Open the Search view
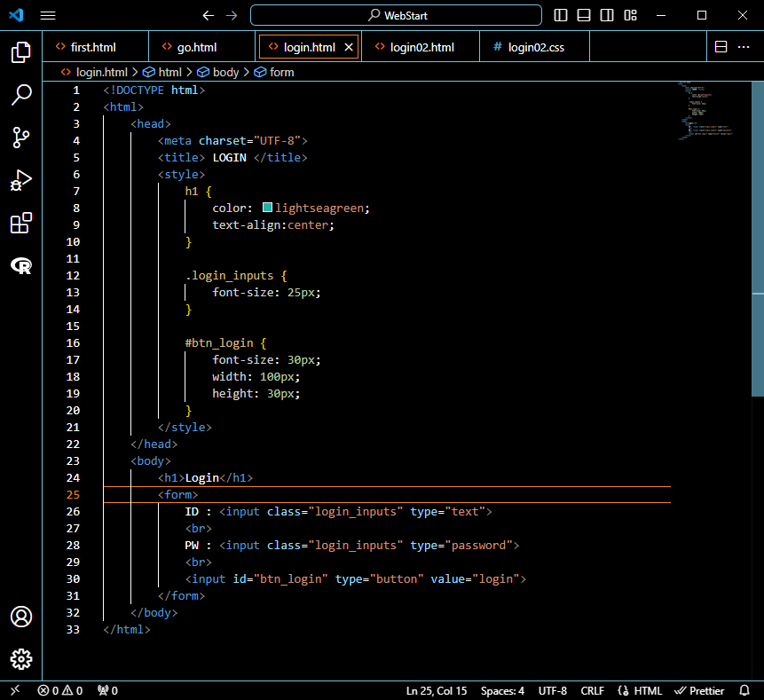The height and width of the screenshot is (700, 764). (x=21, y=95)
